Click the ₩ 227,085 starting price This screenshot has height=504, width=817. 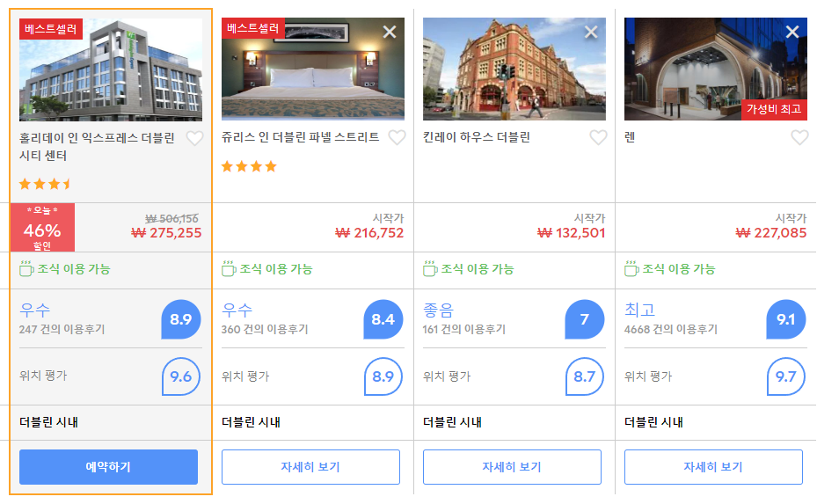click(771, 233)
